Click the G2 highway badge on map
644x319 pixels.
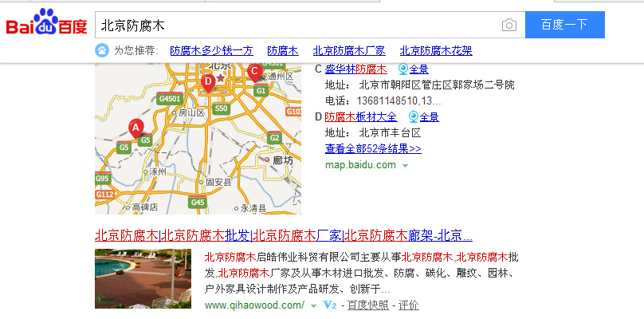[x=274, y=138]
